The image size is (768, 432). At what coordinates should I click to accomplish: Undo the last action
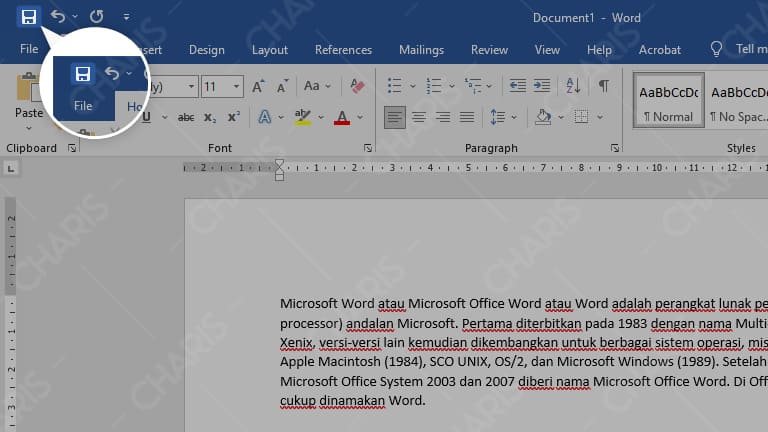point(58,17)
